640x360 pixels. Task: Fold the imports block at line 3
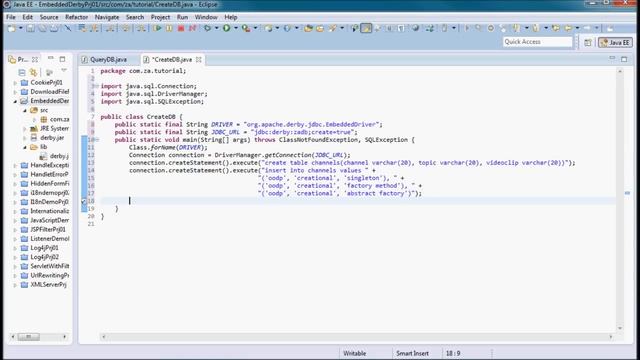(97, 86)
